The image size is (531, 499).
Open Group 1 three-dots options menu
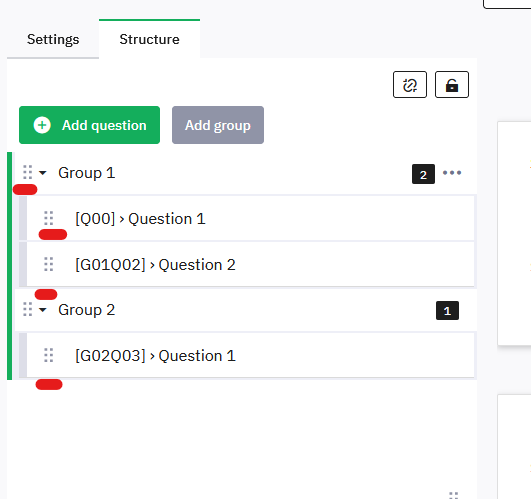click(452, 173)
